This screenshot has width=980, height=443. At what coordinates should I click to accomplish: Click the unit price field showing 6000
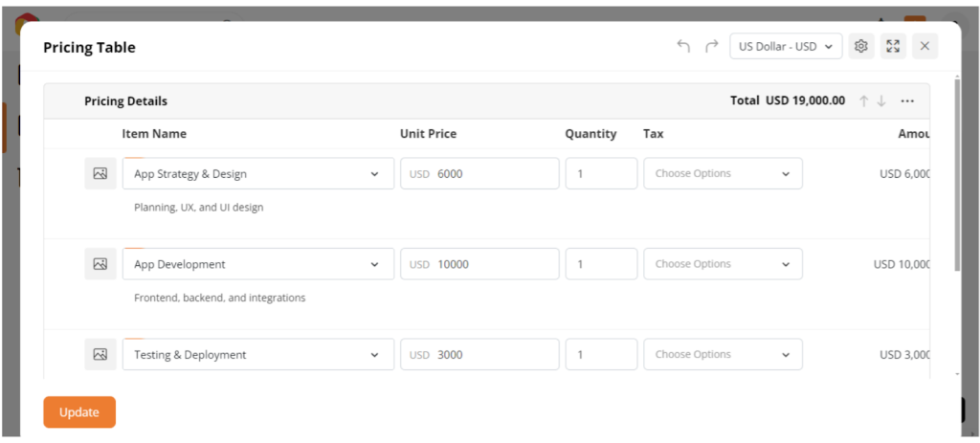(x=493, y=174)
